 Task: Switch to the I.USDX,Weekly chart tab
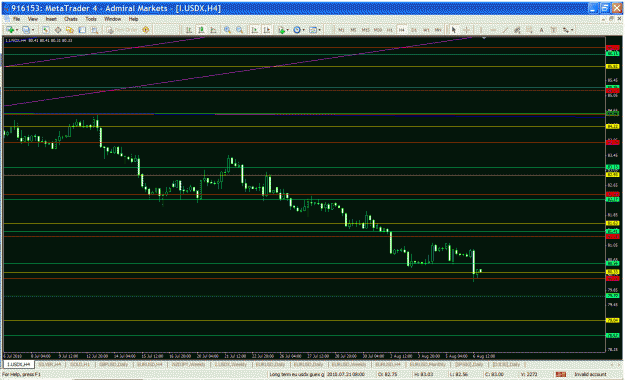coord(231,364)
